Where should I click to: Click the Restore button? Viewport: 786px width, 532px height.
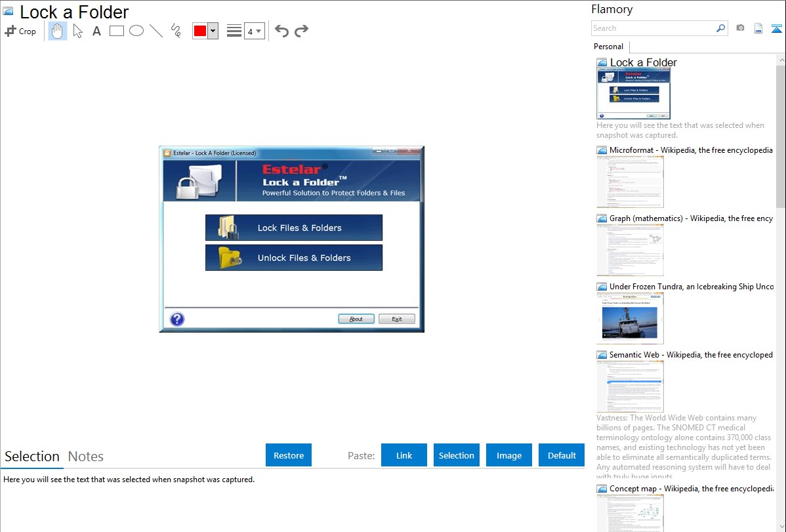click(x=289, y=455)
